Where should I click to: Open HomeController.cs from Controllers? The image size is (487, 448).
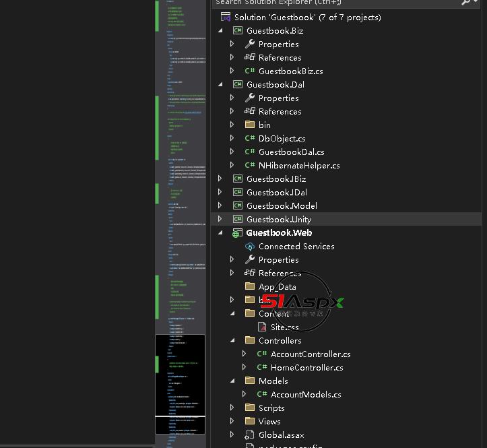(306, 367)
